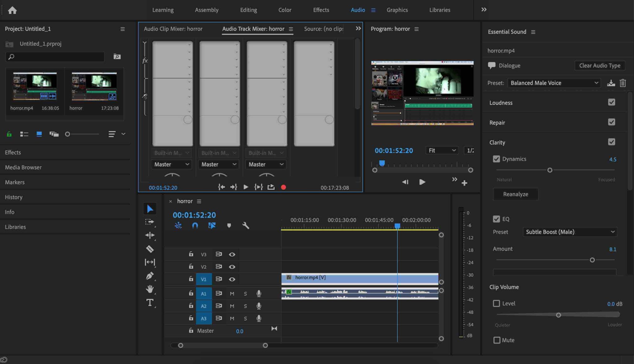Image resolution: width=634 pixels, height=364 pixels.
Task: Click the Hand tool icon
Action: tap(149, 289)
